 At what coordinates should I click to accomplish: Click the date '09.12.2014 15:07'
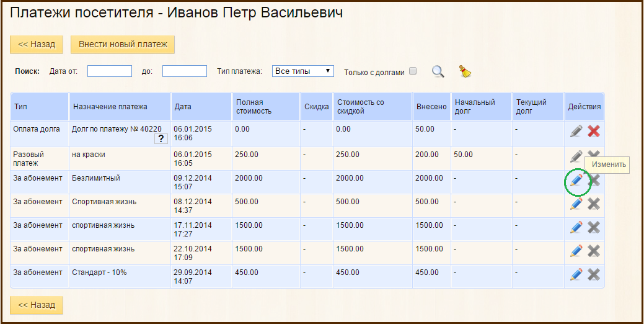point(193,182)
